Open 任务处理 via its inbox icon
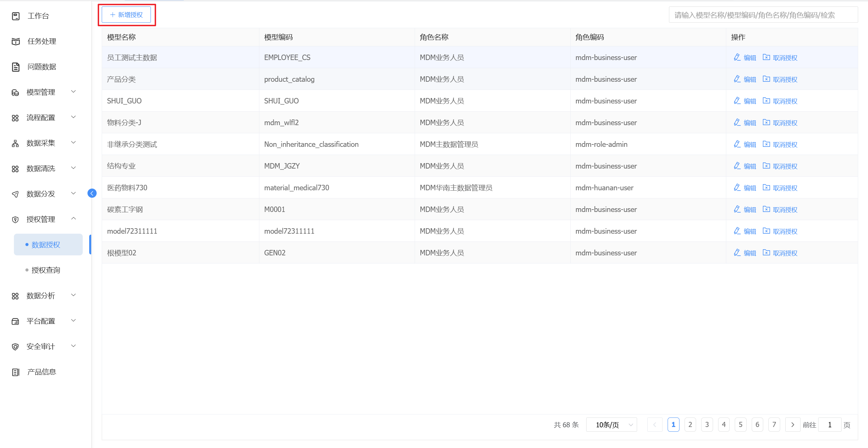The image size is (868, 448). click(16, 41)
